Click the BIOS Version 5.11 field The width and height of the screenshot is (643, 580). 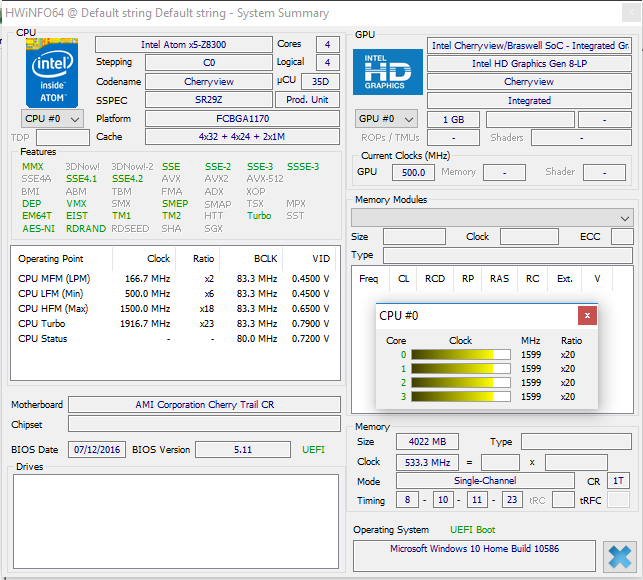[243, 450]
